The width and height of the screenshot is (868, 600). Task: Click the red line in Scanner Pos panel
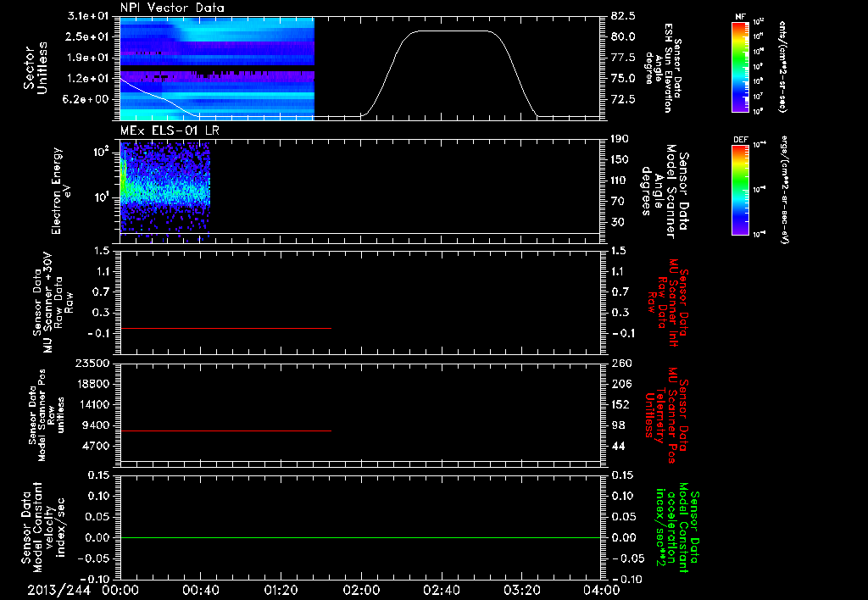pos(225,431)
